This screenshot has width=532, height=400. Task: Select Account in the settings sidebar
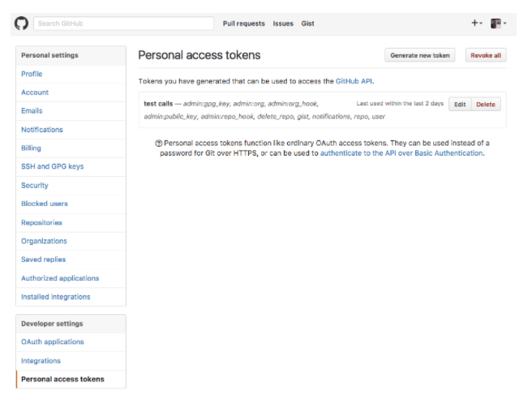coord(71,92)
